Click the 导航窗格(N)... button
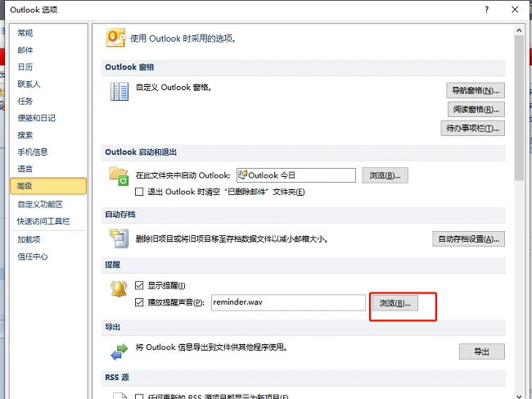 474,90
